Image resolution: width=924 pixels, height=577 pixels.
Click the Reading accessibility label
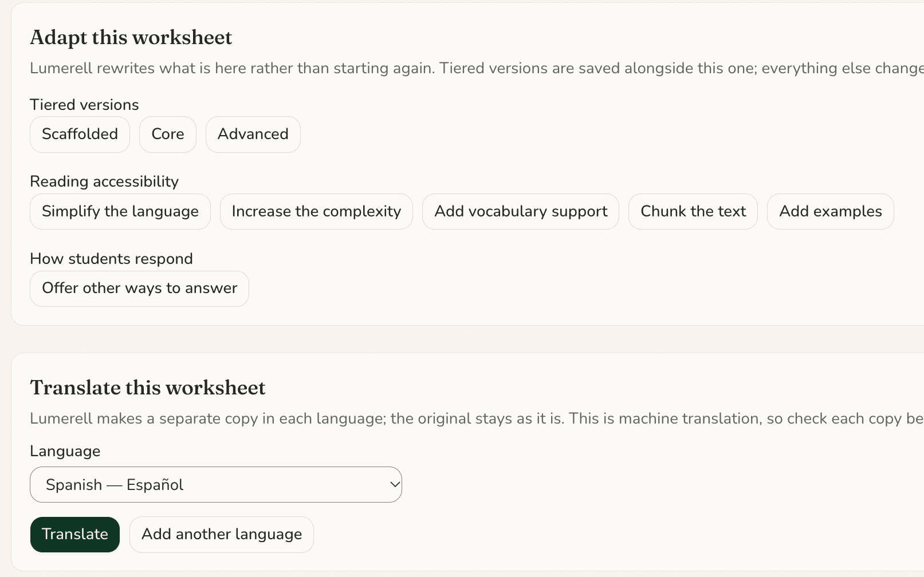click(104, 181)
